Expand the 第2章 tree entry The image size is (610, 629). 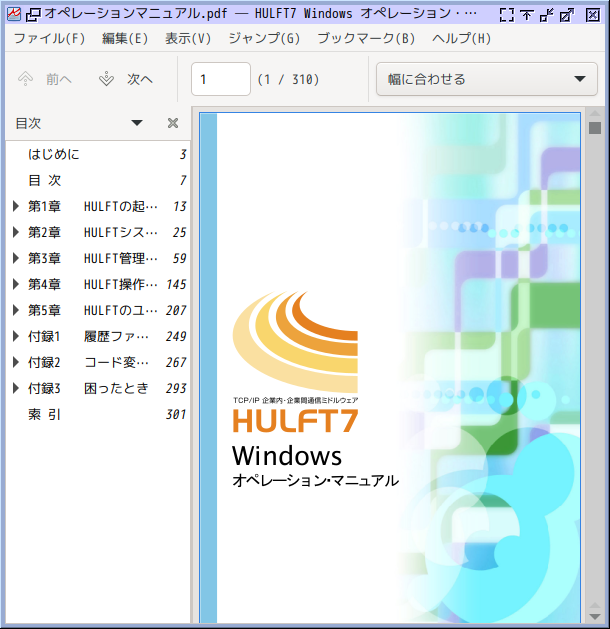pyautogui.click(x=16, y=232)
